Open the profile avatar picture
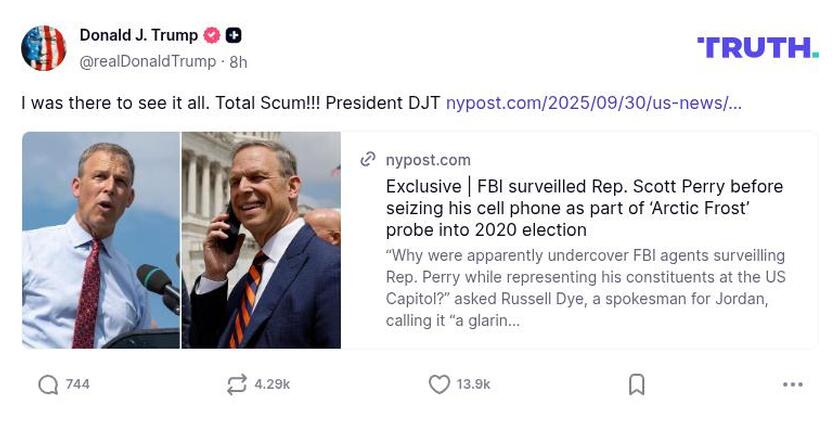This screenshot has height=424, width=840. pyautogui.click(x=44, y=48)
